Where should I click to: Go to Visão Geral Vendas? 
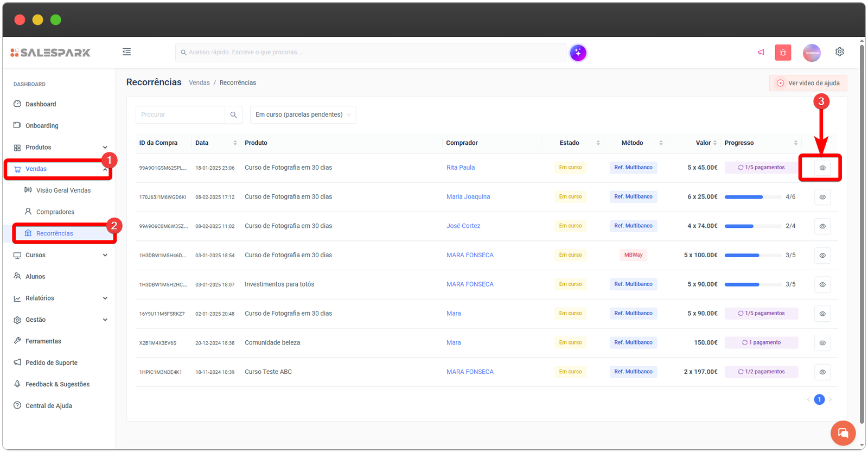63,190
